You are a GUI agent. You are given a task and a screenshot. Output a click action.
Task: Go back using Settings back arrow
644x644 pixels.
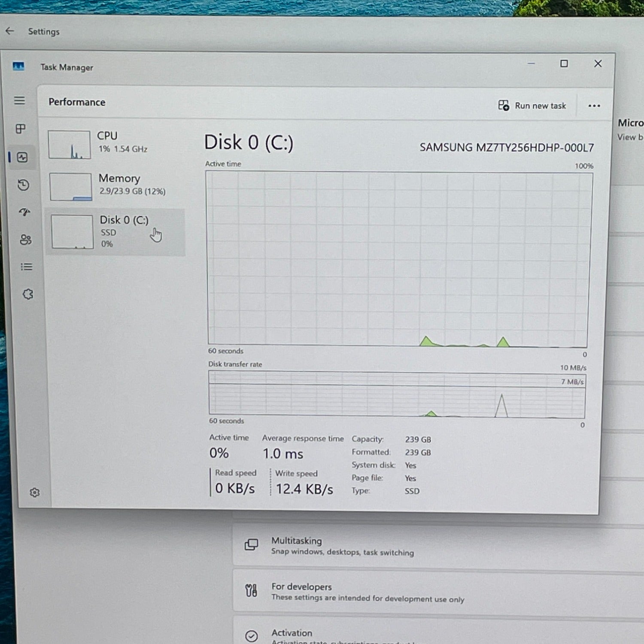tap(10, 31)
